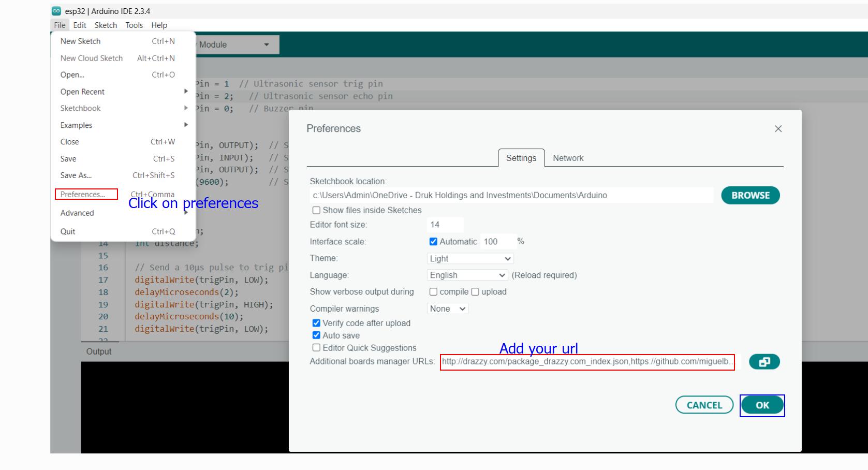868x470 pixels.
Task: Expand the Advanced submenu
Action: (123, 213)
